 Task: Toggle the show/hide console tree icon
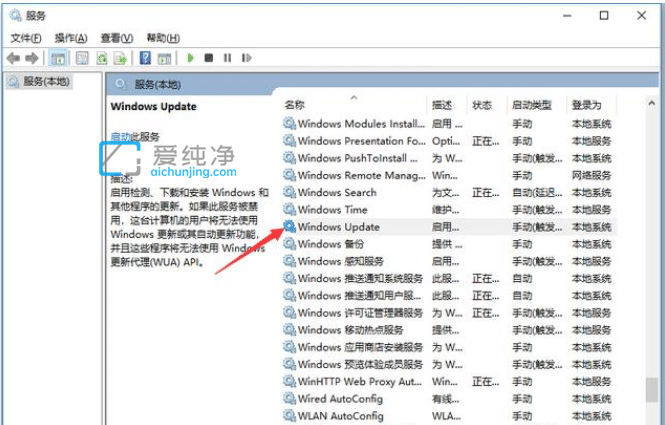click(58, 58)
